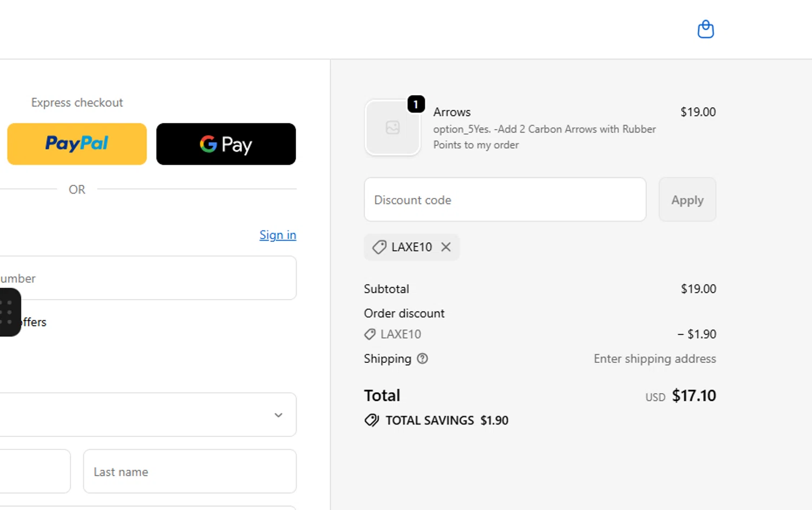Click the $17.10 total amount
The width and height of the screenshot is (812, 510).
694,395
